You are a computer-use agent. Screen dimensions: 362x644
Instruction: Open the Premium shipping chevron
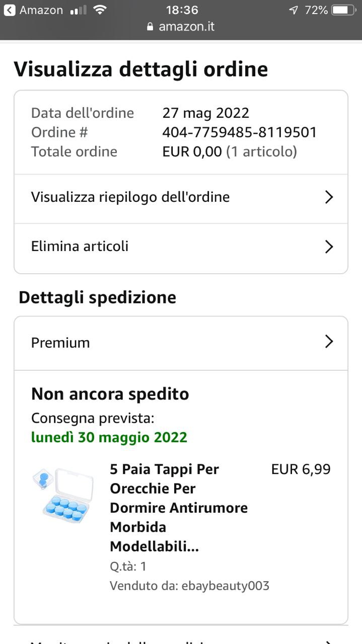329,342
